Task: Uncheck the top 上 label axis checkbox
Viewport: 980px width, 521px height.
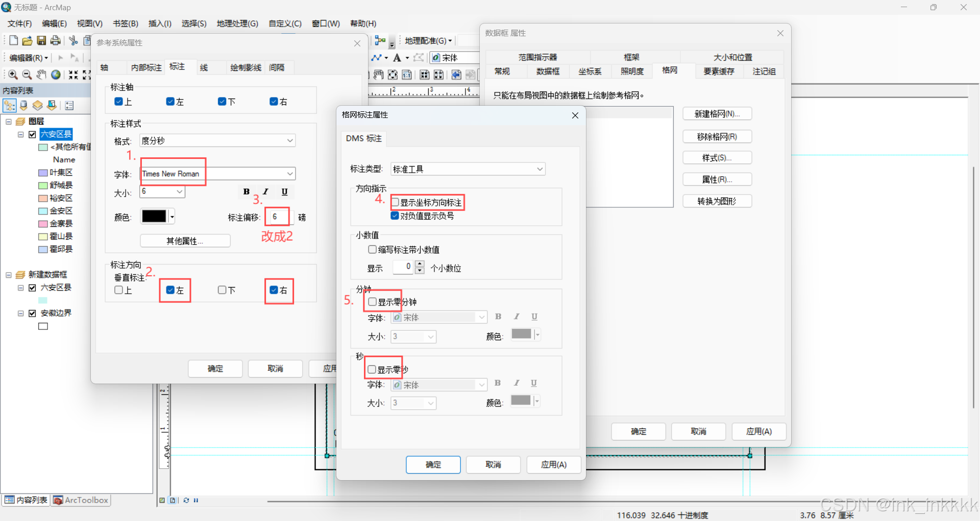Action: 118,102
